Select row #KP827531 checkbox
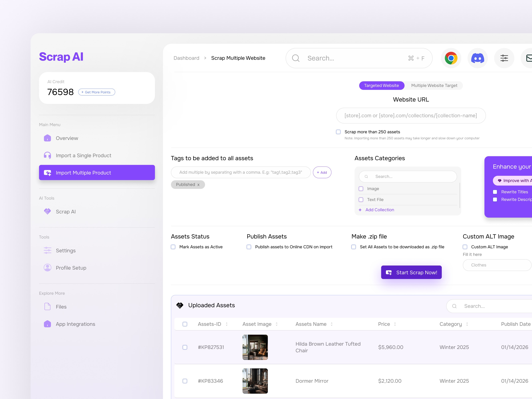The image size is (532, 399). [185, 347]
